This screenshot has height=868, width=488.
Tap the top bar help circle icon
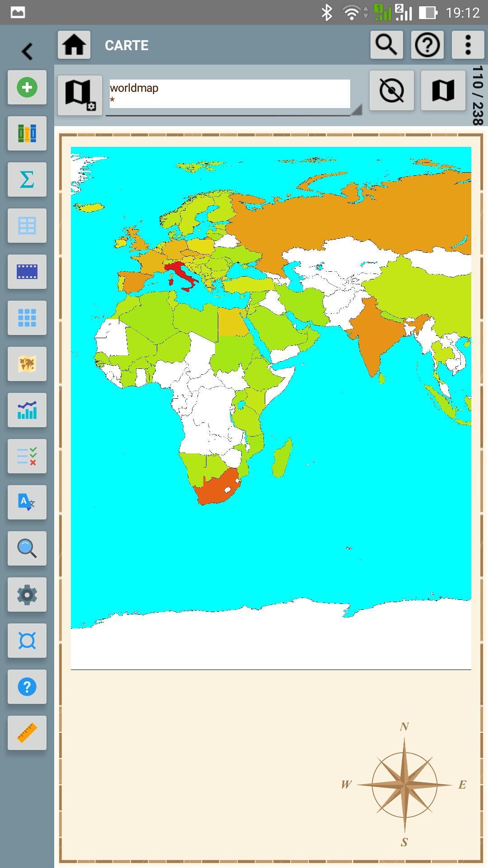pyautogui.click(x=427, y=45)
